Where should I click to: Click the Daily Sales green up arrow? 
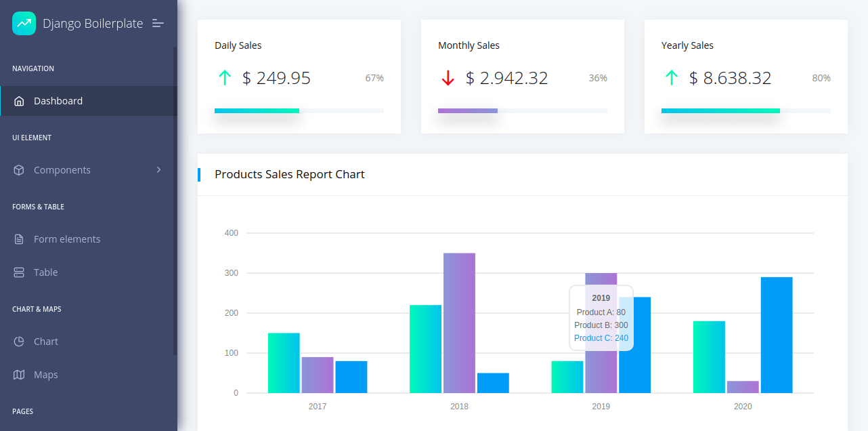224,78
